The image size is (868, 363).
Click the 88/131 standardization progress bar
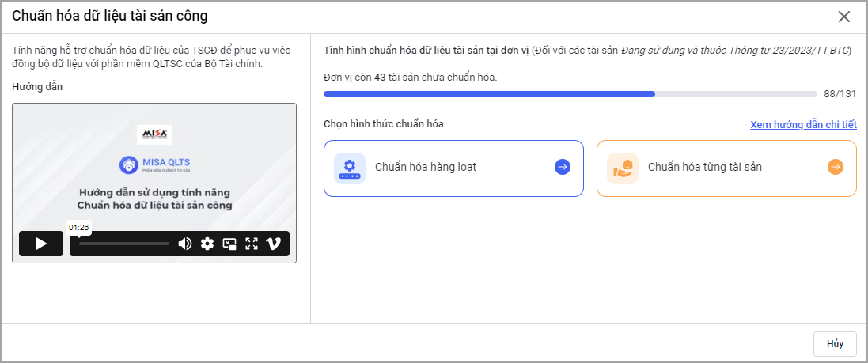pos(570,94)
